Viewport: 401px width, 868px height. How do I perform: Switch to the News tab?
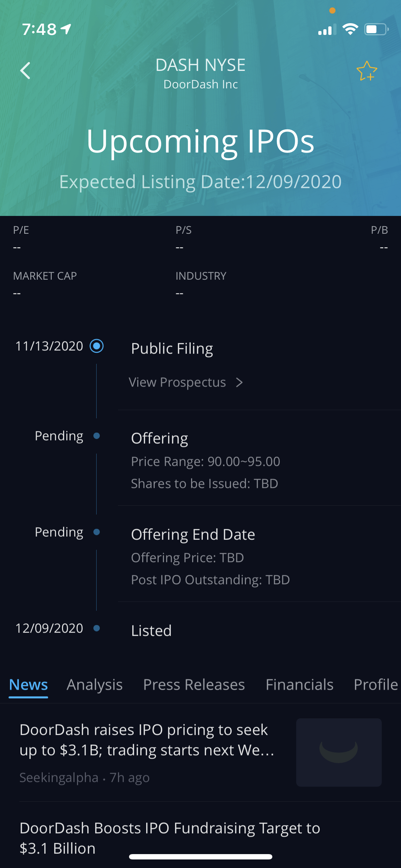point(29,685)
